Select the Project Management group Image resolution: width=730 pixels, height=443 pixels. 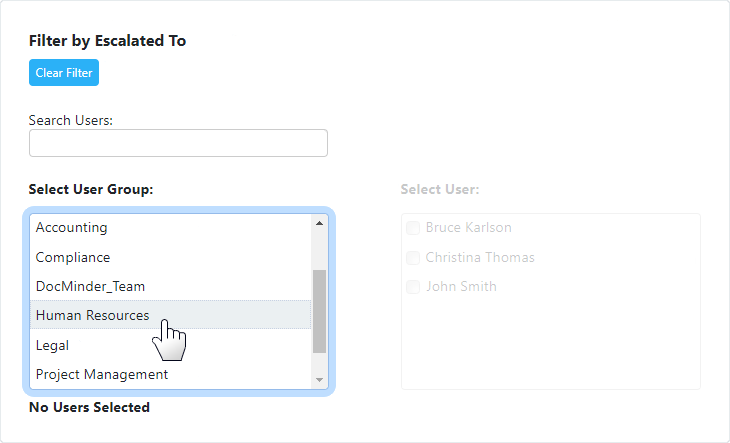point(170,374)
